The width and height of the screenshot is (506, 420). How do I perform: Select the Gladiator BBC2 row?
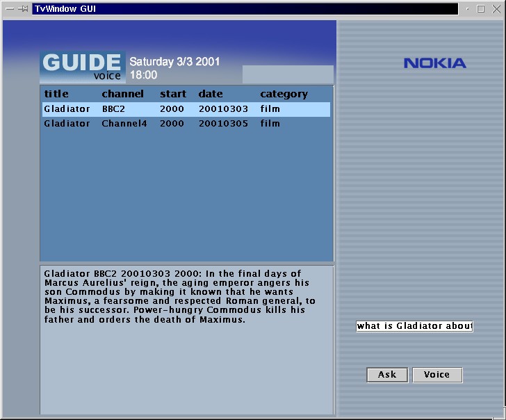click(x=186, y=109)
